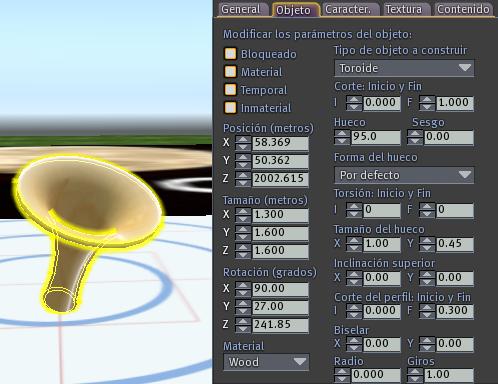Click the Giros stepper arrows
The width and height of the screenshot is (498, 384).
click(415, 375)
